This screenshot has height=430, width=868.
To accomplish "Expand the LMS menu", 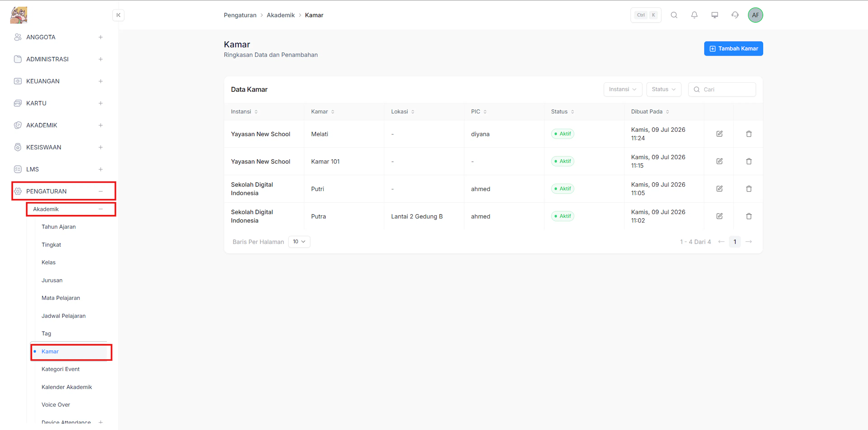I will pyautogui.click(x=100, y=169).
